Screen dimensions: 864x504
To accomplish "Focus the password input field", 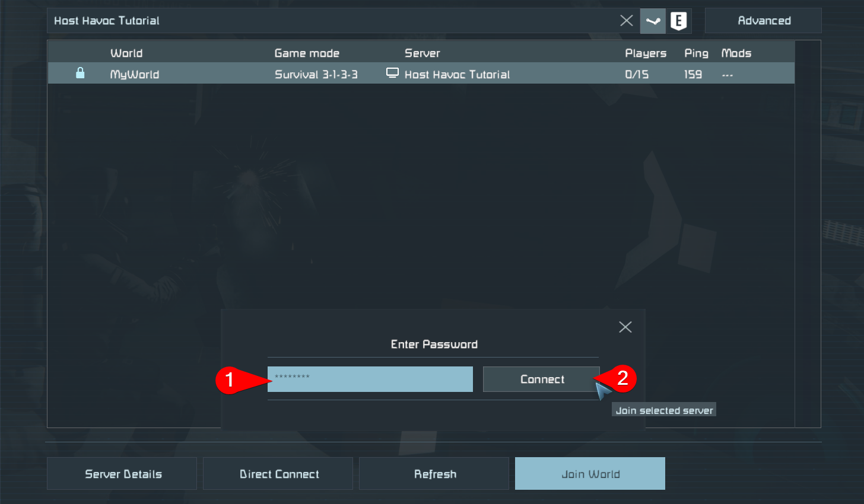I will coord(370,379).
